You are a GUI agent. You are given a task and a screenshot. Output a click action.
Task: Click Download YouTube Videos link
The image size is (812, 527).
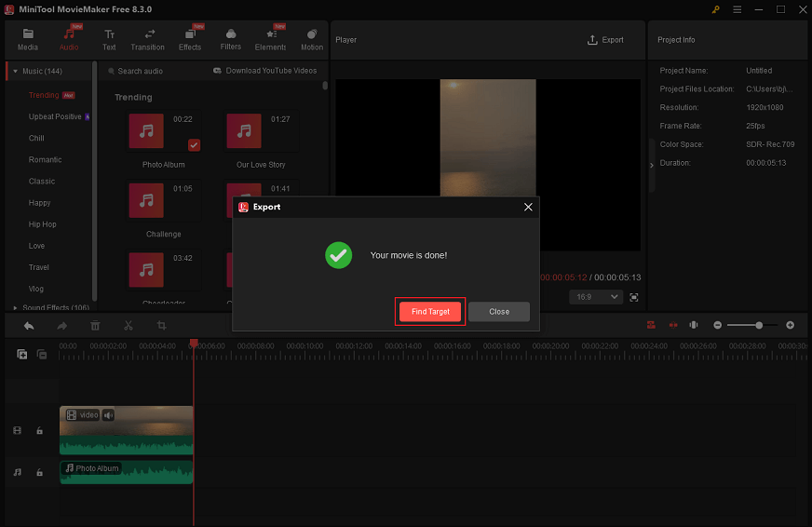(265, 71)
